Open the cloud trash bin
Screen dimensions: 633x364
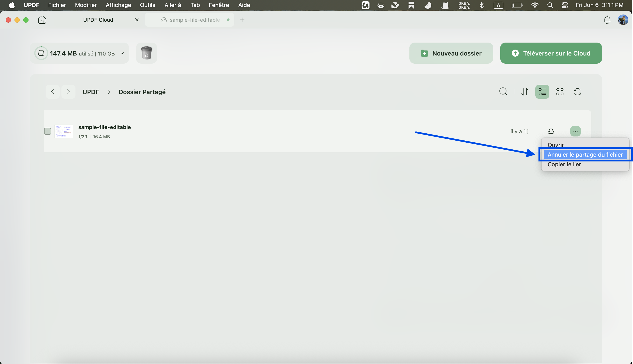tap(147, 53)
